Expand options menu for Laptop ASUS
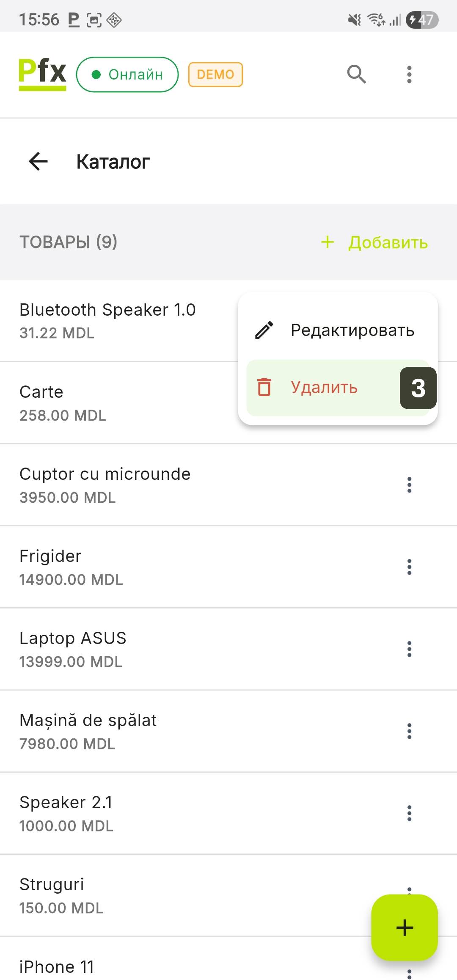Image resolution: width=457 pixels, height=980 pixels. [409, 649]
